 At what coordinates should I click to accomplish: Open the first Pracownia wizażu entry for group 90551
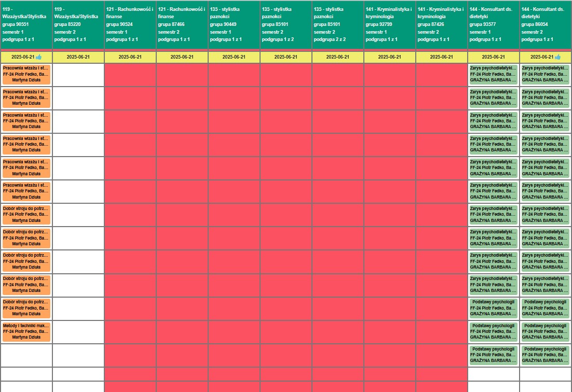26,74
